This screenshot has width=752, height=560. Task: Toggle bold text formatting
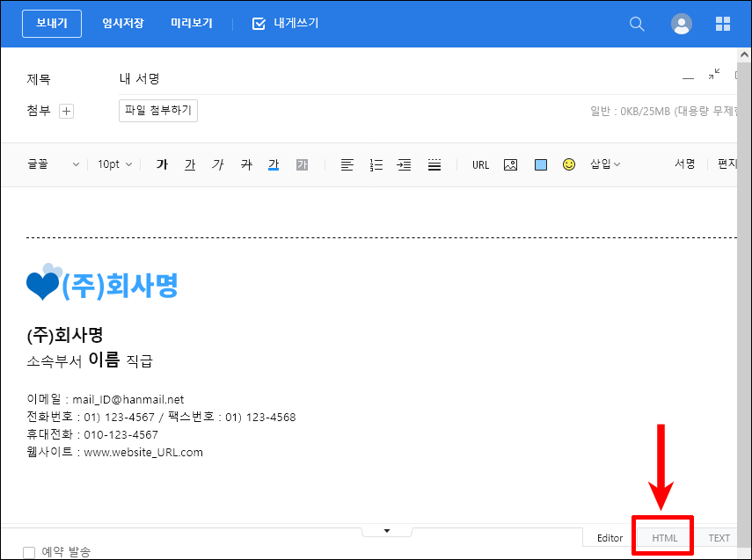pyautogui.click(x=162, y=164)
